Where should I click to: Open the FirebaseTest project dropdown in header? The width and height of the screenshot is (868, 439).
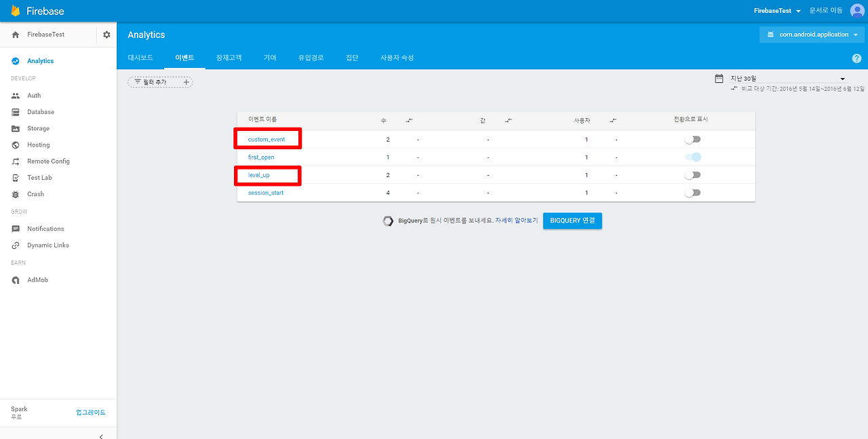click(x=777, y=11)
